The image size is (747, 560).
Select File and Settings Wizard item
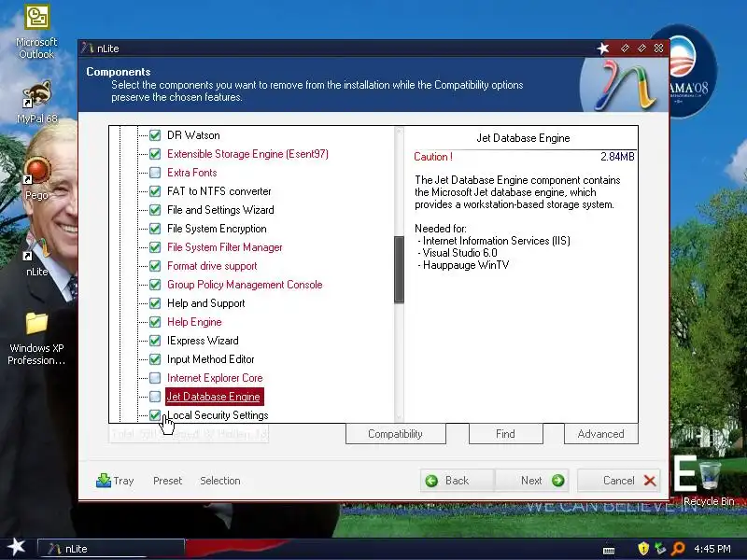pos(220,210)
